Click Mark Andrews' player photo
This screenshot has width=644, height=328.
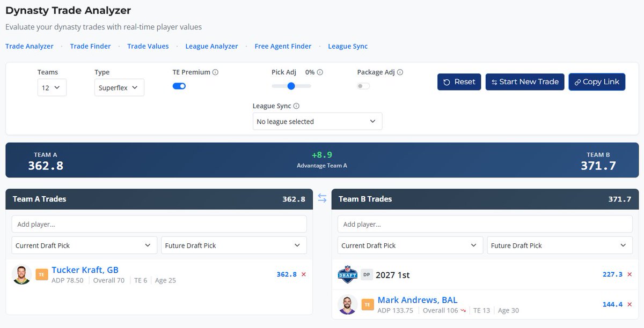[348, 304]
